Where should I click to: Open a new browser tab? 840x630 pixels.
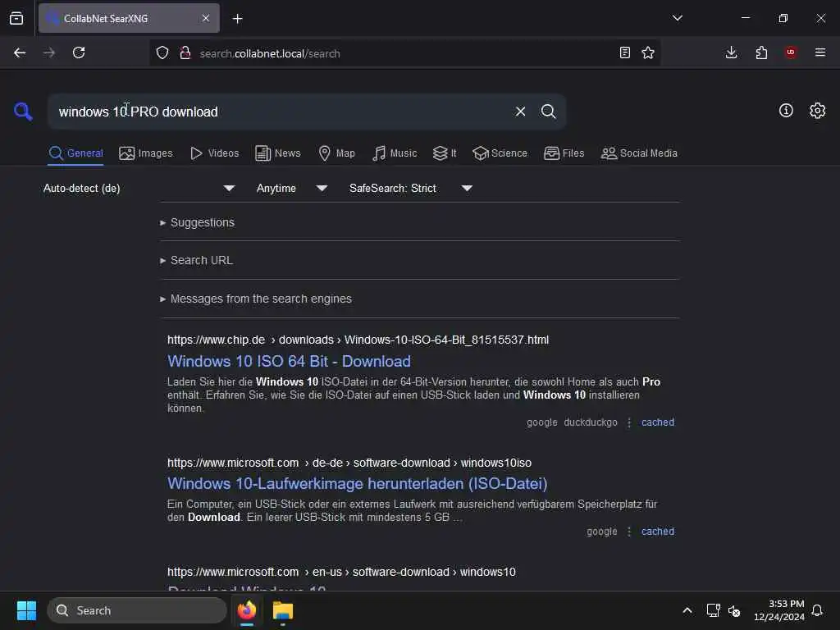pos(238,19)
